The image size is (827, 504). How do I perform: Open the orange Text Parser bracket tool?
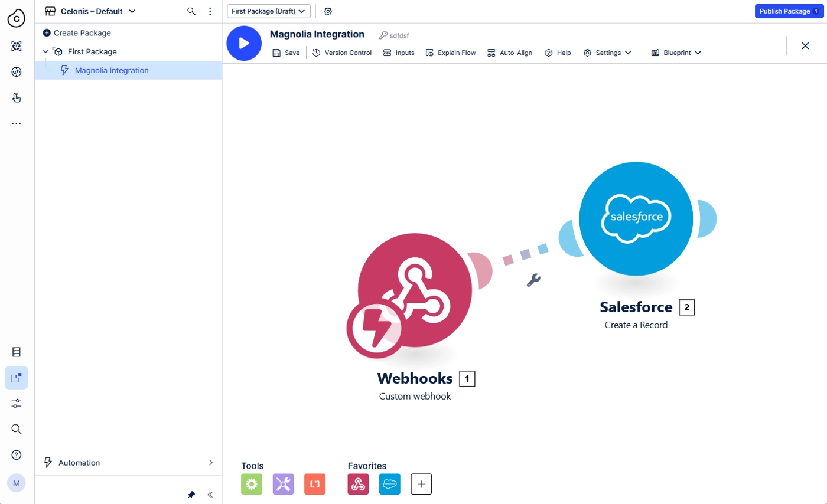click(x=315, y=484)
